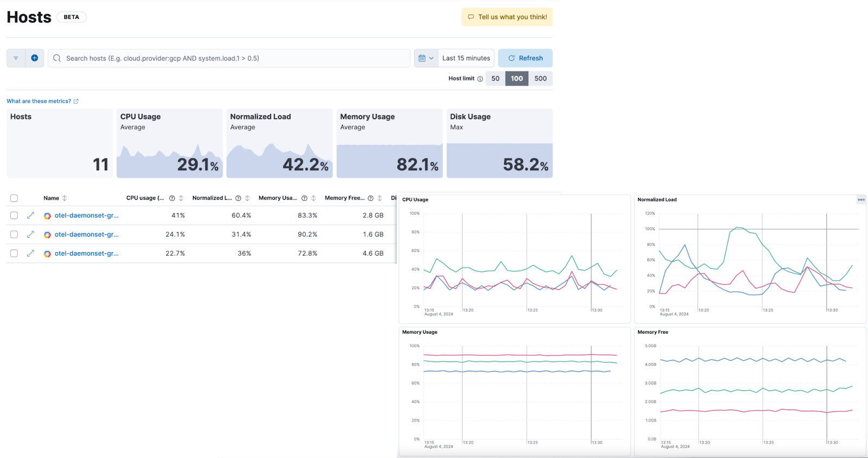Click in the Search hosts input field
Image resolution: width=868 pixels, height=458 pixels.
point(233,58)
